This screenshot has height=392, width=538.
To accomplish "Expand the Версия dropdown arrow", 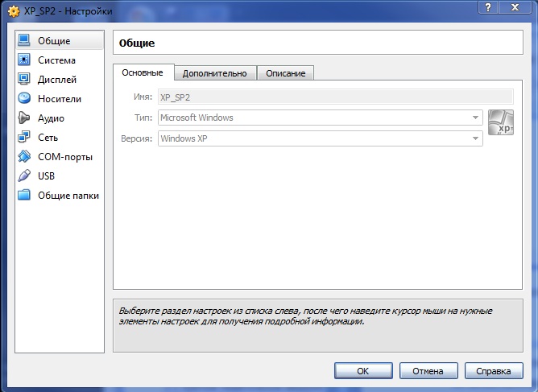I will click(475, 138).
